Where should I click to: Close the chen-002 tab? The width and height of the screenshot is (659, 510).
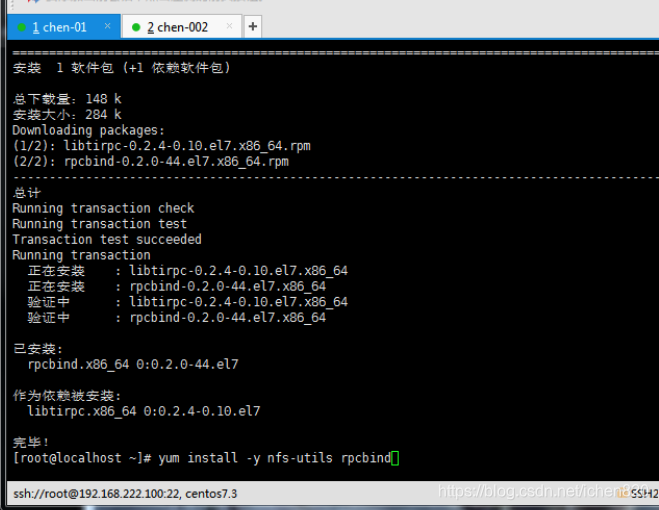pos(229,26)
